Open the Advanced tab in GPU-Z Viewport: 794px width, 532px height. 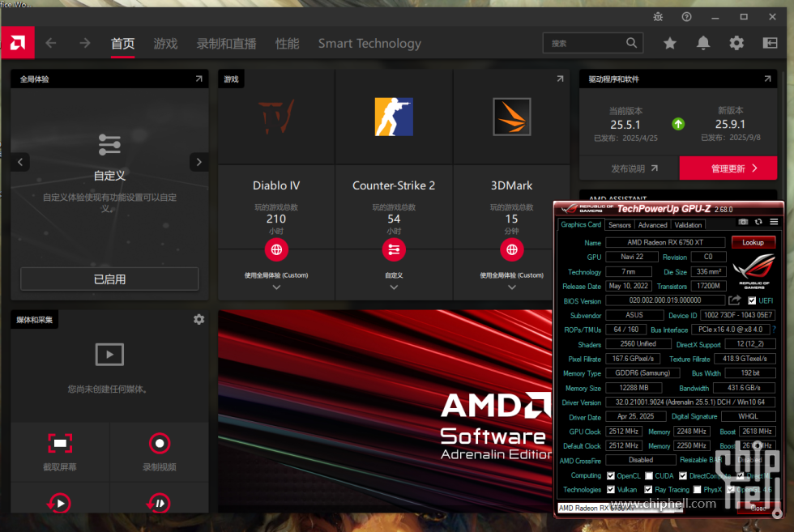coord(653,225)
